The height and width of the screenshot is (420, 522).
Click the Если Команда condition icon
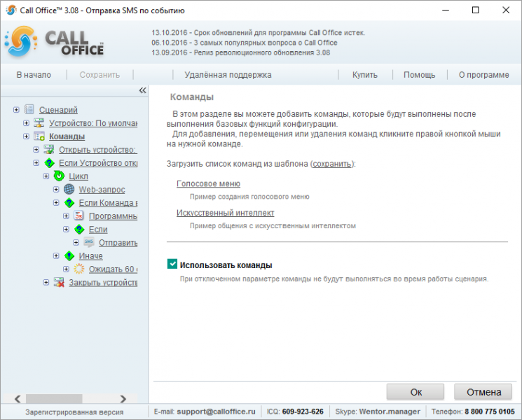[69, 202]
